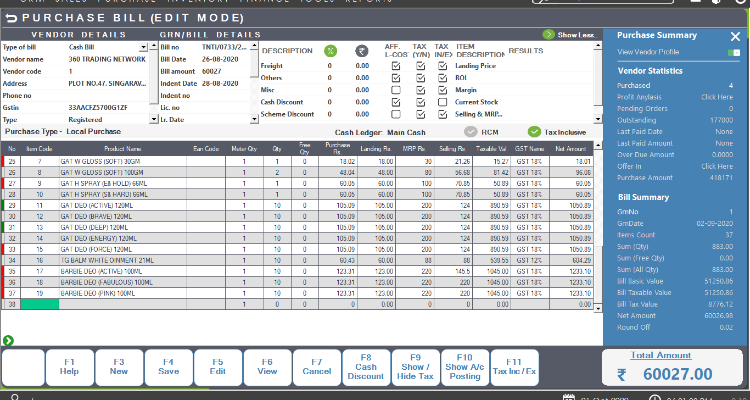This screenshot has height=400, width=750.
Task: Uncheck Others TAX IN/EX checkbox
Action: (x=443, y=78)
